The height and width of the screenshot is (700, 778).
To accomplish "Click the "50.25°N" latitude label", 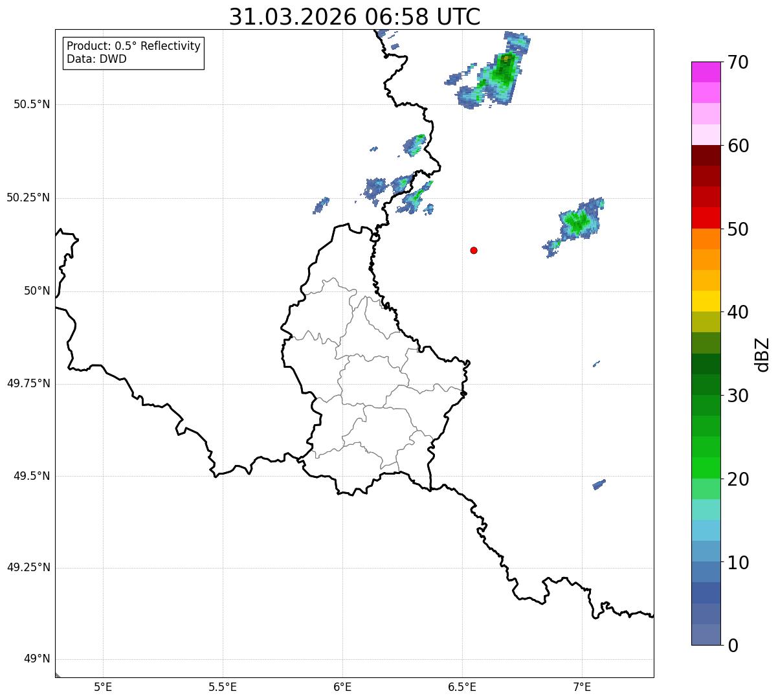I will (28, 198).
